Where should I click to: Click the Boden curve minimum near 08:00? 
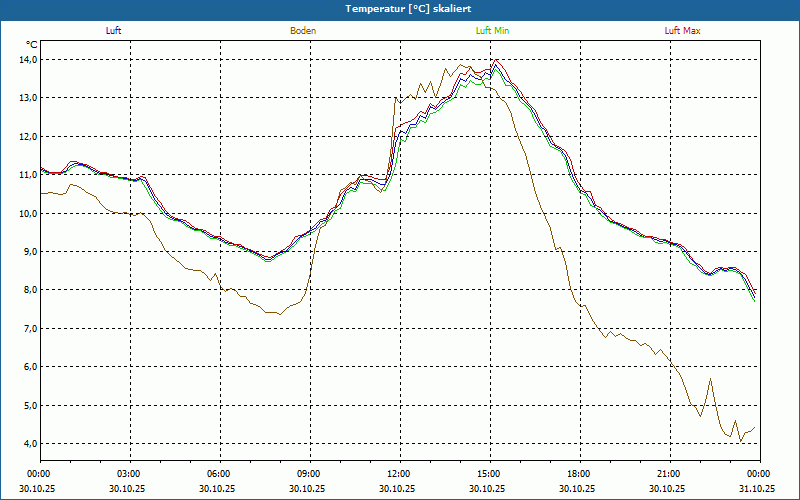tap(279, 314)
